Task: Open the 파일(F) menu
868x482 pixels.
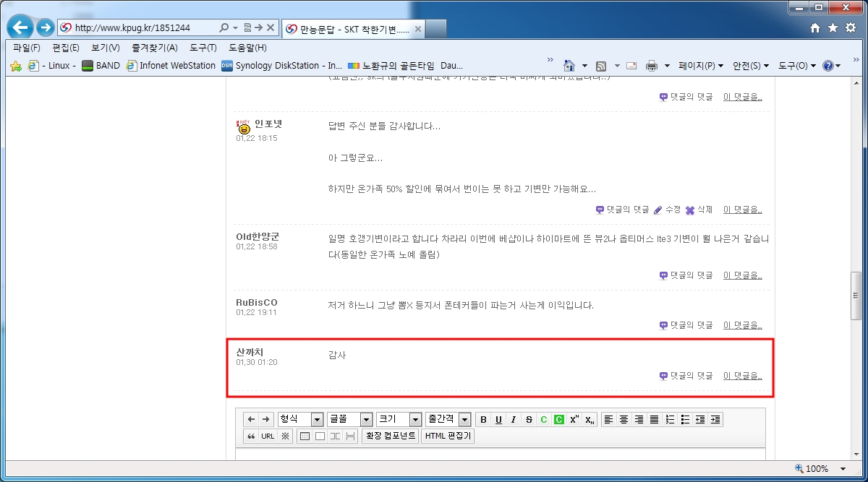Action: coord(27,48)
